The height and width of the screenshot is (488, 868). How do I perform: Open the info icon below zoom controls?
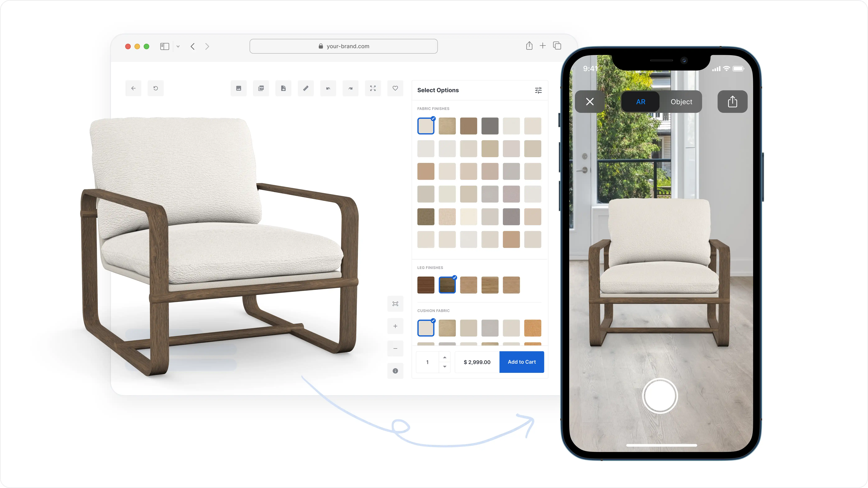coord(395,371)
